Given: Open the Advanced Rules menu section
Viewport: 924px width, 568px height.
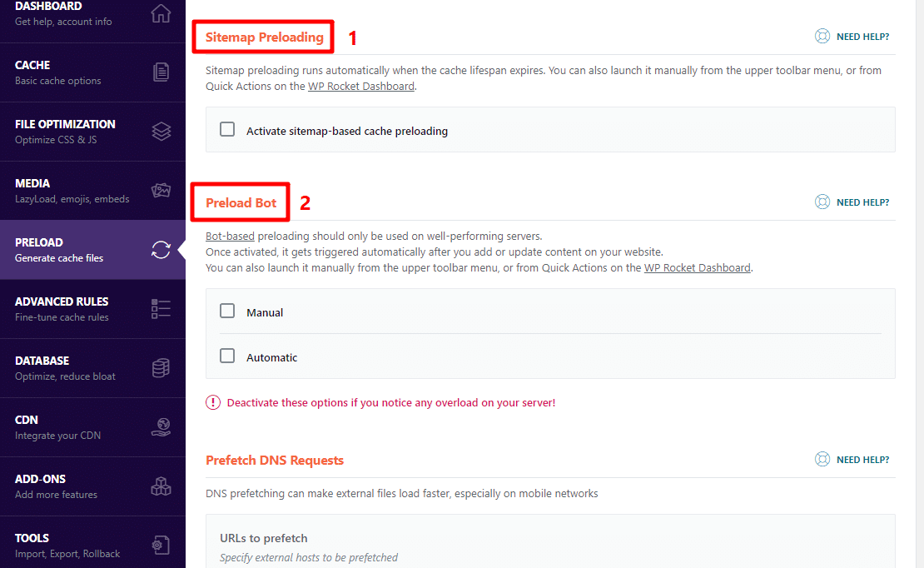Looking at the screenshot, I should point(92,309).
